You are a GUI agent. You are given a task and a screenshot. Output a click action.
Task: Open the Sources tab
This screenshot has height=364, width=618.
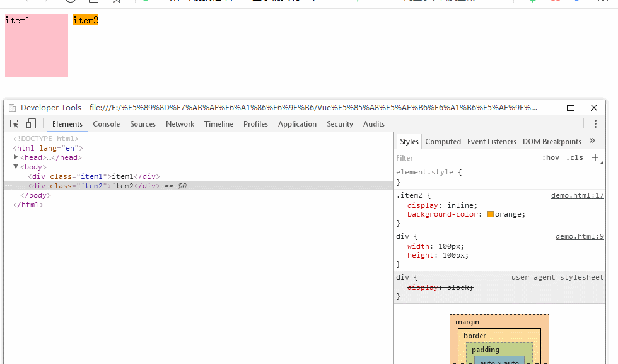[143, 124]
